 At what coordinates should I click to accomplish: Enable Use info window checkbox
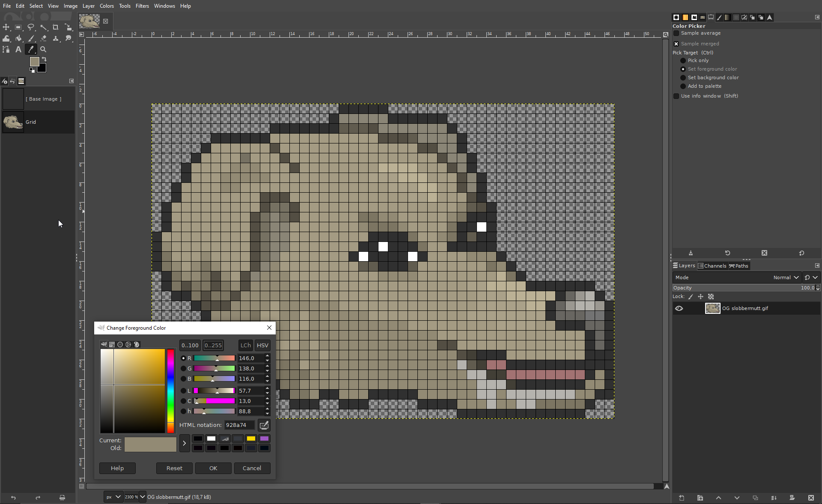pyautogui.click(x=676, y=96)
